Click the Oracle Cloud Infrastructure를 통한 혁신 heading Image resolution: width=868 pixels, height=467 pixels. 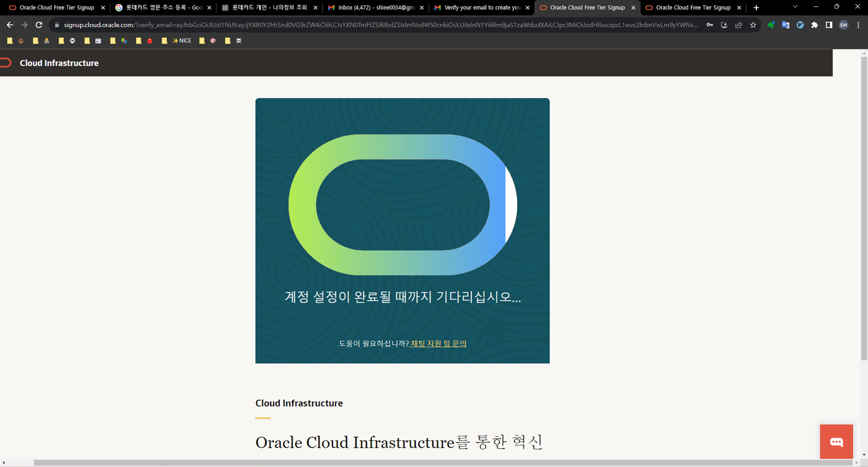coord(399,442)
